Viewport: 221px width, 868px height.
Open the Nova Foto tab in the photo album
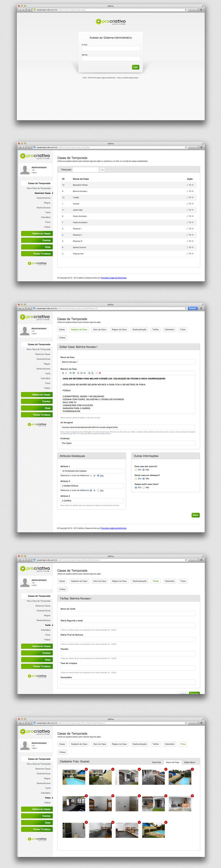click(x=157, y=762)
